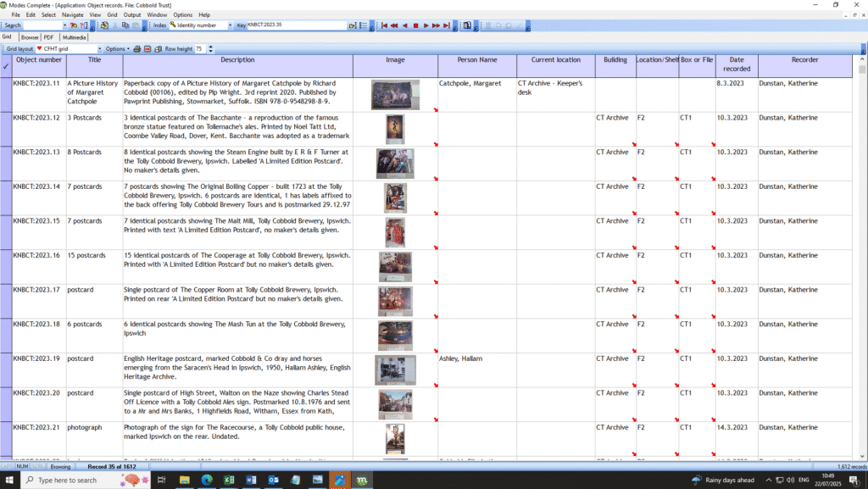868x489 pixels.
Task: Switch to the PDF tab
Action: [x=48, y=37]
